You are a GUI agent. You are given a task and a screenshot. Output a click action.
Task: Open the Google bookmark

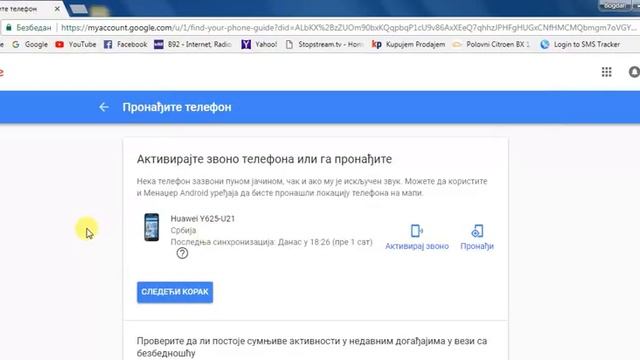point(30,44)
